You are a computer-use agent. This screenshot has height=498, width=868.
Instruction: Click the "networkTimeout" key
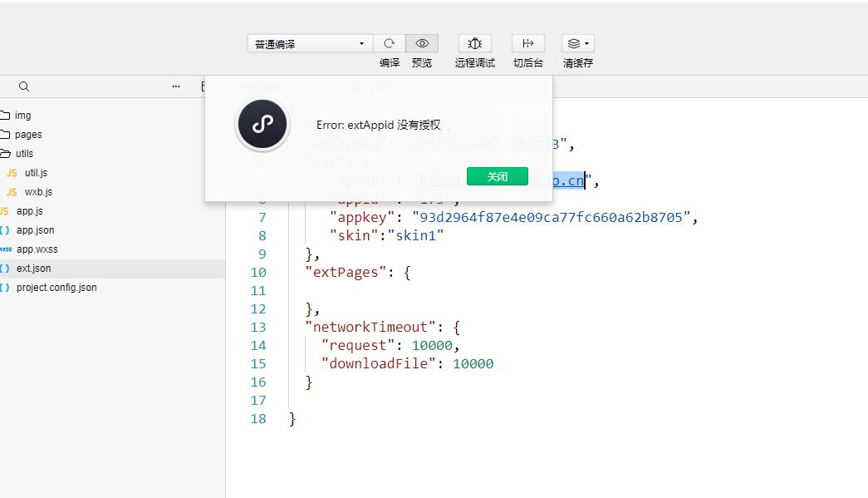[x=370, y=327]
